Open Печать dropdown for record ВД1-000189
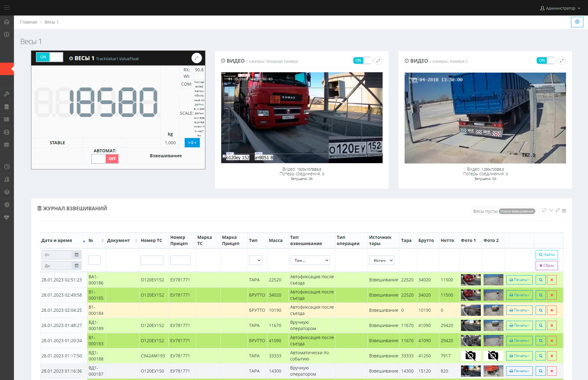Image resolution: width=588 pixels, height=380 pixels. (520, 325)
